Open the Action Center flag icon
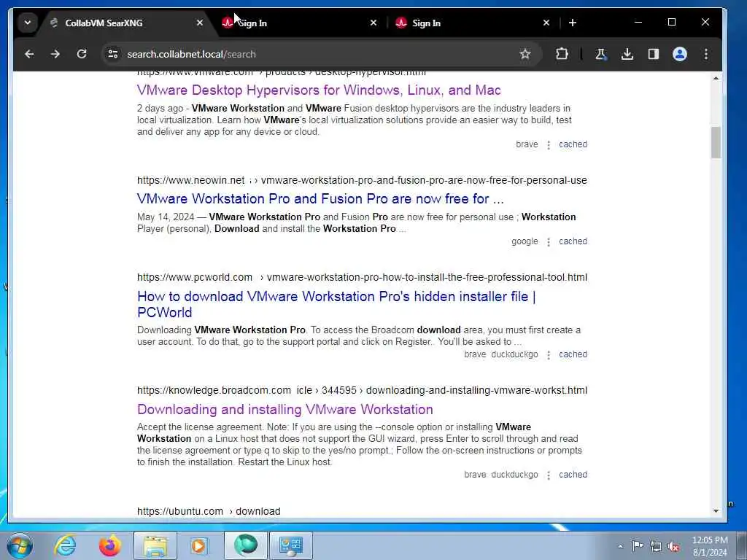Image resolution: width=747 pixels, height=560 pixels. (638, 545)
